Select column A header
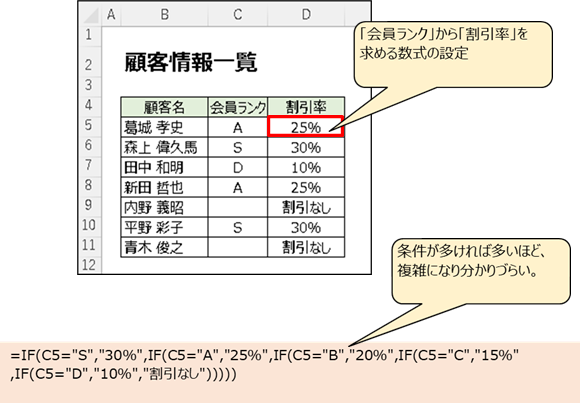 [111, 14]
